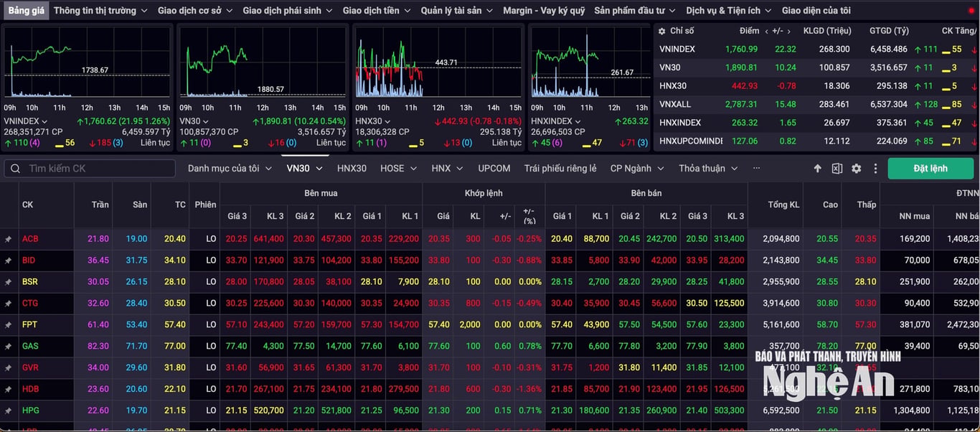Screen dimensions: 980x432
Task: Open the vertical three-dot options menu
Action: pyautogui.click(x=875, y=169)
